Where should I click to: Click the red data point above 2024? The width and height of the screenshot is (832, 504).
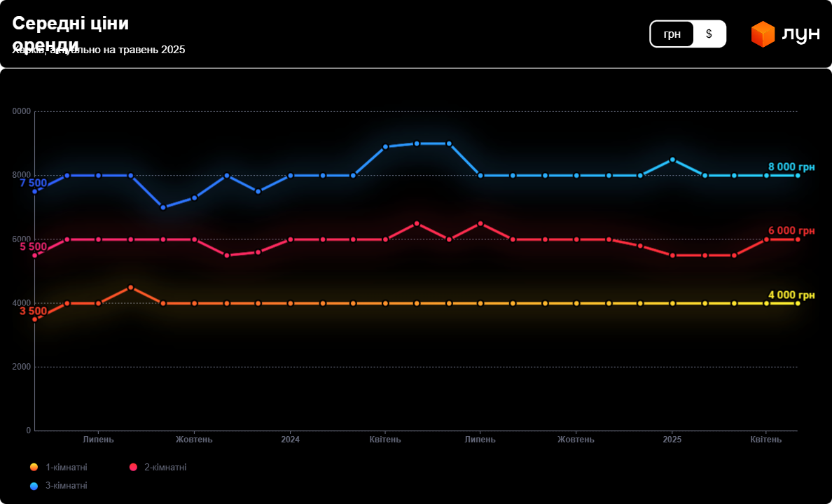click(x=290, y=239)
